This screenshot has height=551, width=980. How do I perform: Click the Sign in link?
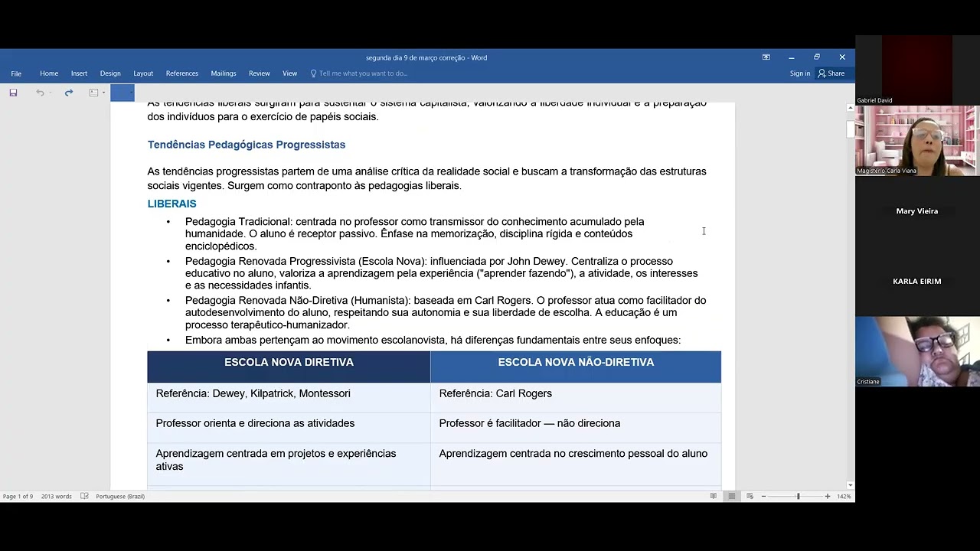(x=800, y=73)
